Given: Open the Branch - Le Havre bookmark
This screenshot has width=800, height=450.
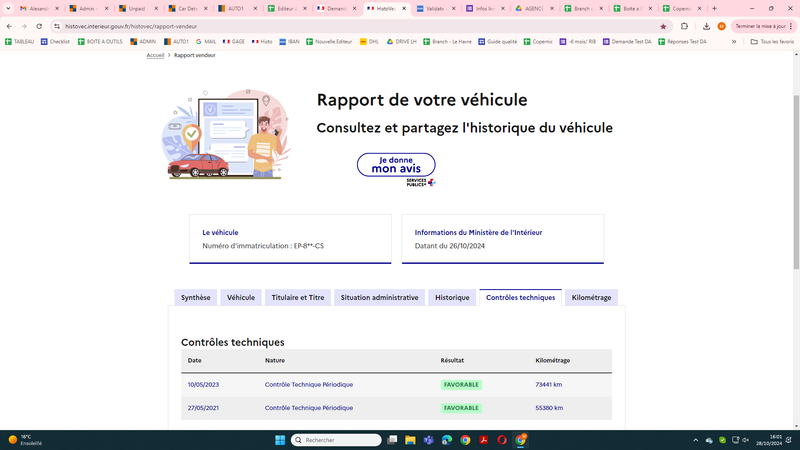Looking at the screenshot, I should point(447,41).
